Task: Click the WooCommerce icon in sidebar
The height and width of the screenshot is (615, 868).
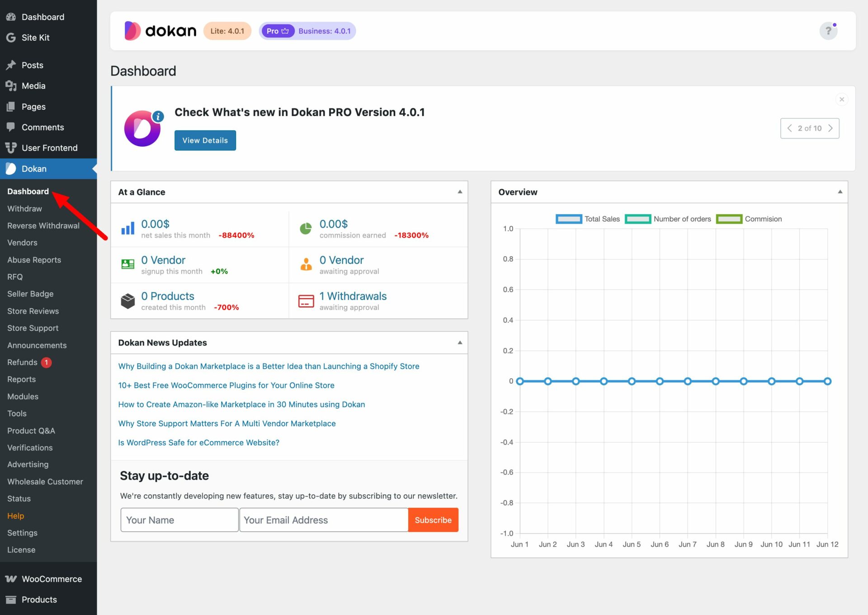Action: coord(11,579)
